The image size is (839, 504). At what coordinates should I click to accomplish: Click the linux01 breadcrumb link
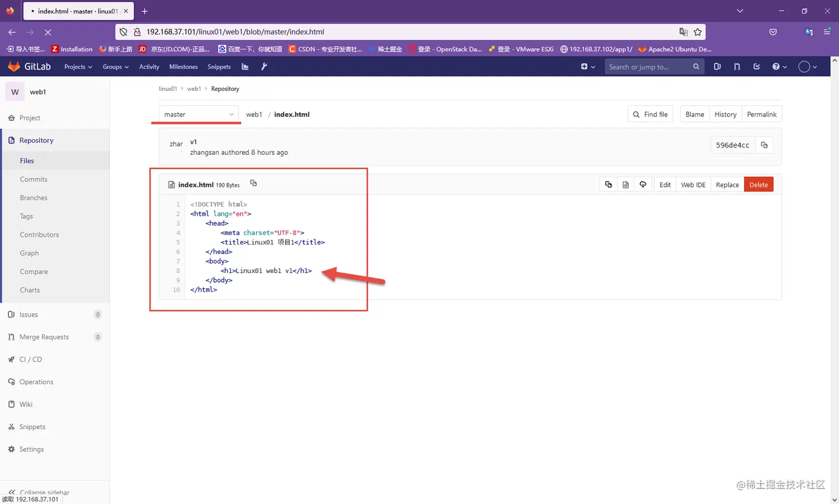tap(168, 89)
